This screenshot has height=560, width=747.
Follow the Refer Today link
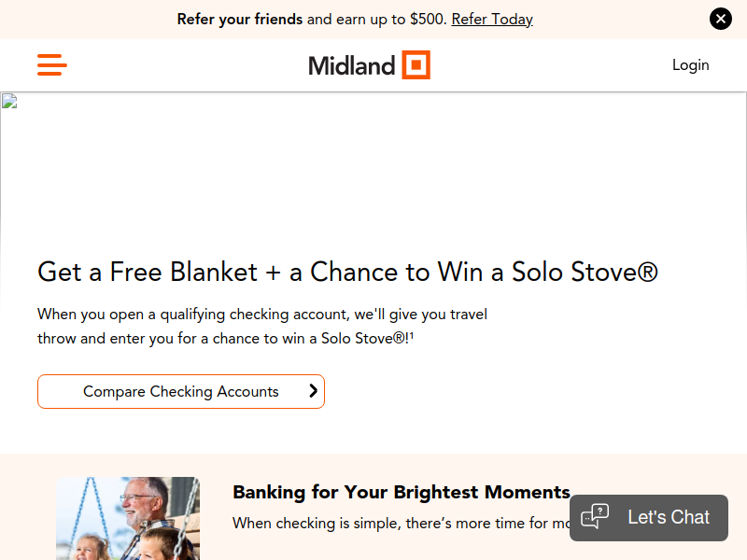tap(492, 19)
